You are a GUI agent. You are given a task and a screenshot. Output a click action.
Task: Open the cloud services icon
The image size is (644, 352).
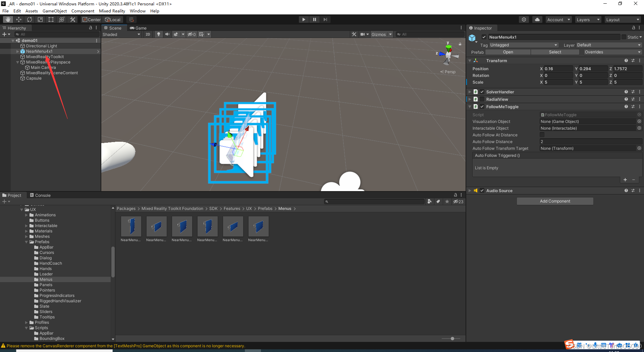(537, 19)
